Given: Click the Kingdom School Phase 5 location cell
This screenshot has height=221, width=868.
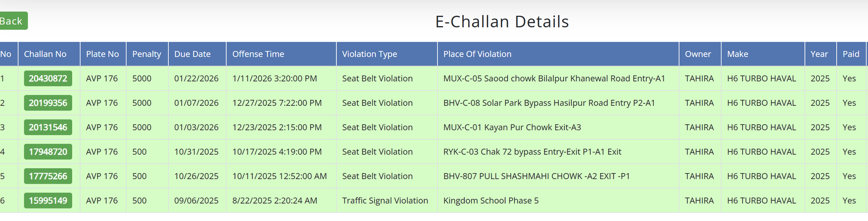Looking at the screenshot, I should [x=491, y=200].
